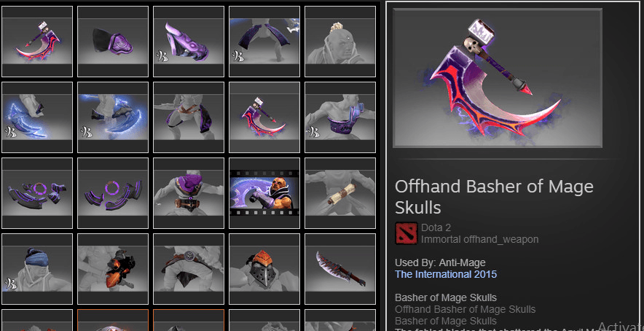Image resolution: width=644 pixels, height=331 pixels.
Task: Select the glowing blue blades in the first column
Action: 37,117
